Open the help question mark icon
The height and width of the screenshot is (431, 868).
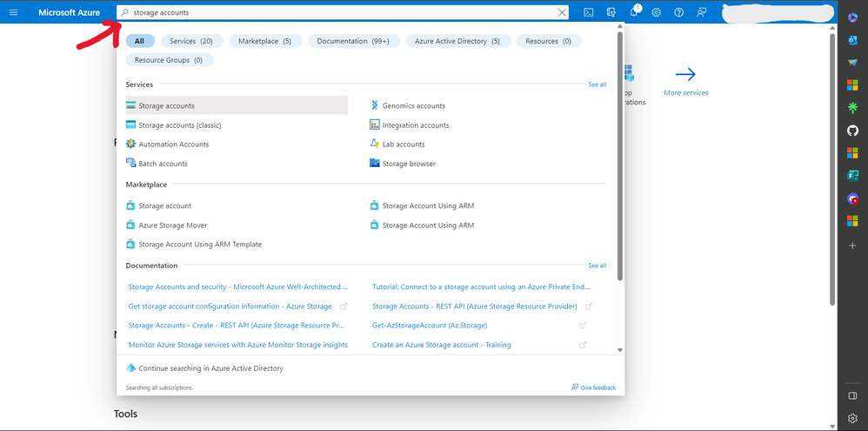(679, 12)
